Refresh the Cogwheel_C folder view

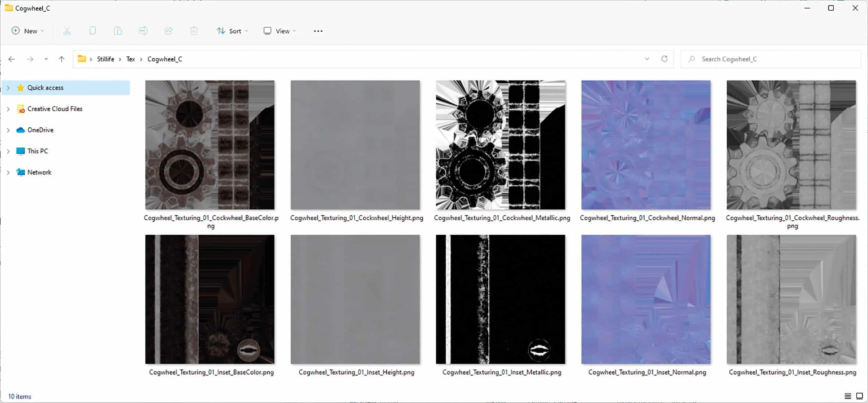(x=664, y=59)
